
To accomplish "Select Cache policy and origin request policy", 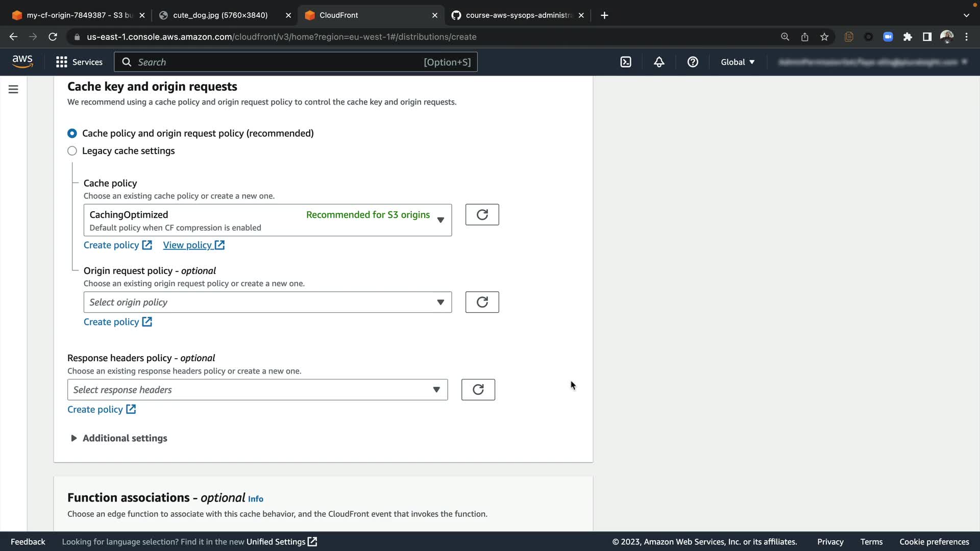I will tap(72, 133).
